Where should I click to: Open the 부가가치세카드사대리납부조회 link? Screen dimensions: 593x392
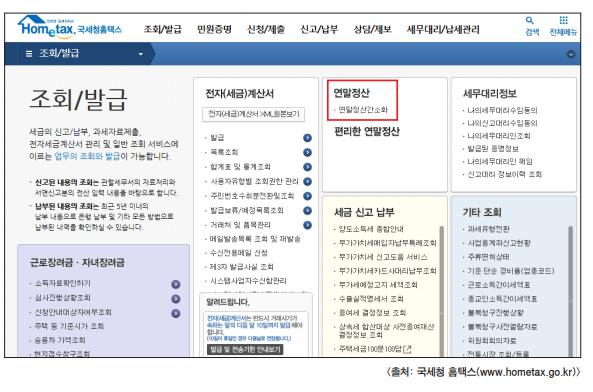[x=387, y=271]
